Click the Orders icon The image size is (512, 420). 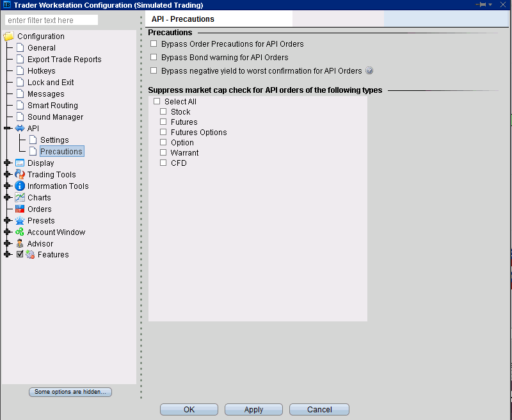[20, 209]
